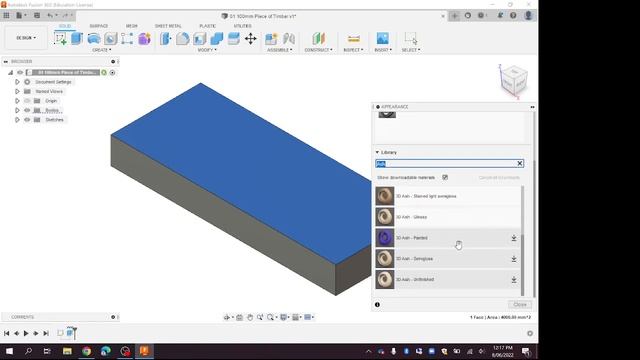Click the Display Settings icon
640x360 pixels.
(283, 317)
